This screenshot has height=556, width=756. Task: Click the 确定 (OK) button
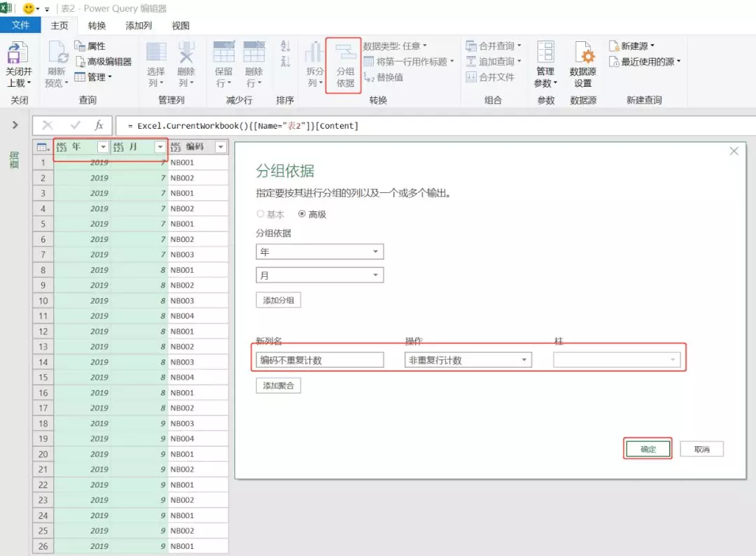[647, 449]
